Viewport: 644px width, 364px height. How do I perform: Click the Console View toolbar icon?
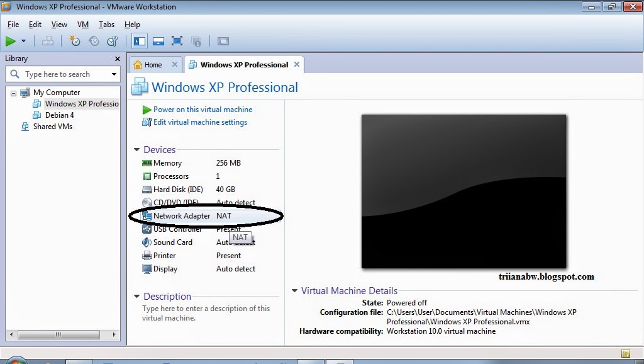coord(223,40)
